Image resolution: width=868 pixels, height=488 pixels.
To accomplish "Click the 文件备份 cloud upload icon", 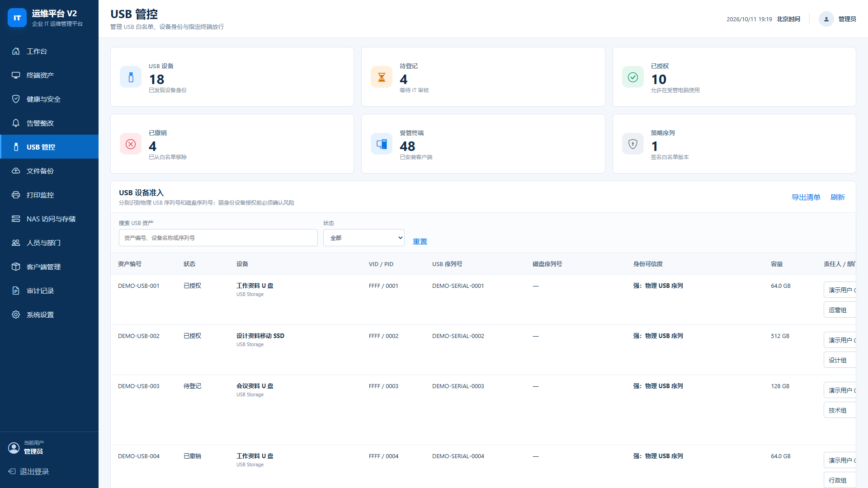I will click(16, 171).
